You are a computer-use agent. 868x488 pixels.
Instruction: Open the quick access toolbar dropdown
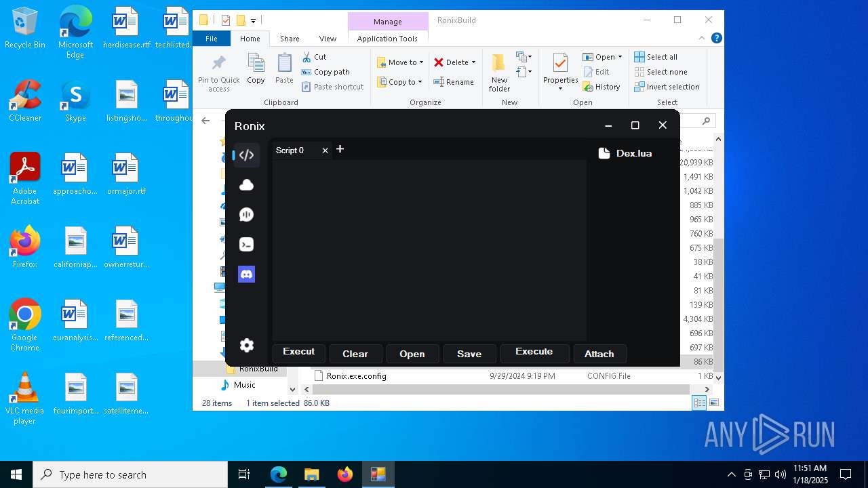(253, 21)
